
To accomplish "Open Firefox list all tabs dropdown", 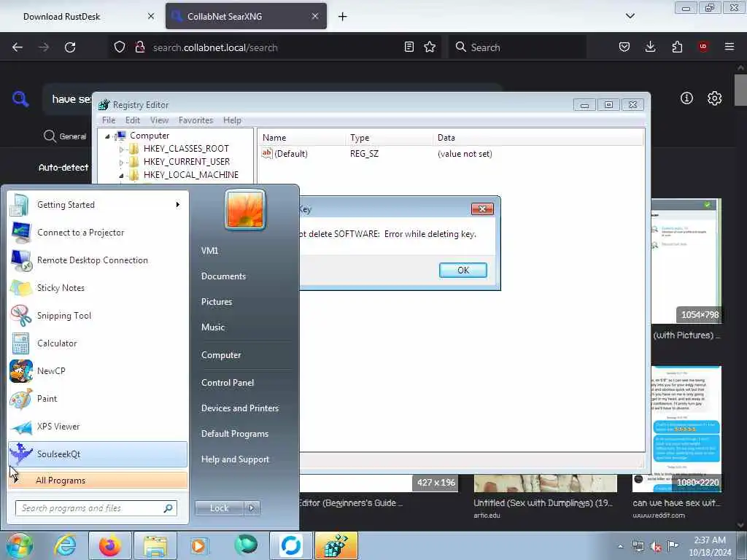I will click(x=630, y=16).
